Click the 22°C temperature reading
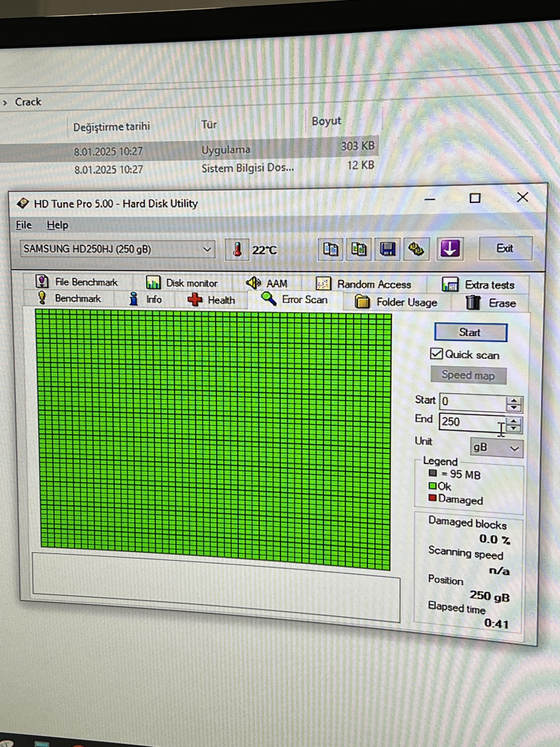The image size is (560, 747). [265, 250]
